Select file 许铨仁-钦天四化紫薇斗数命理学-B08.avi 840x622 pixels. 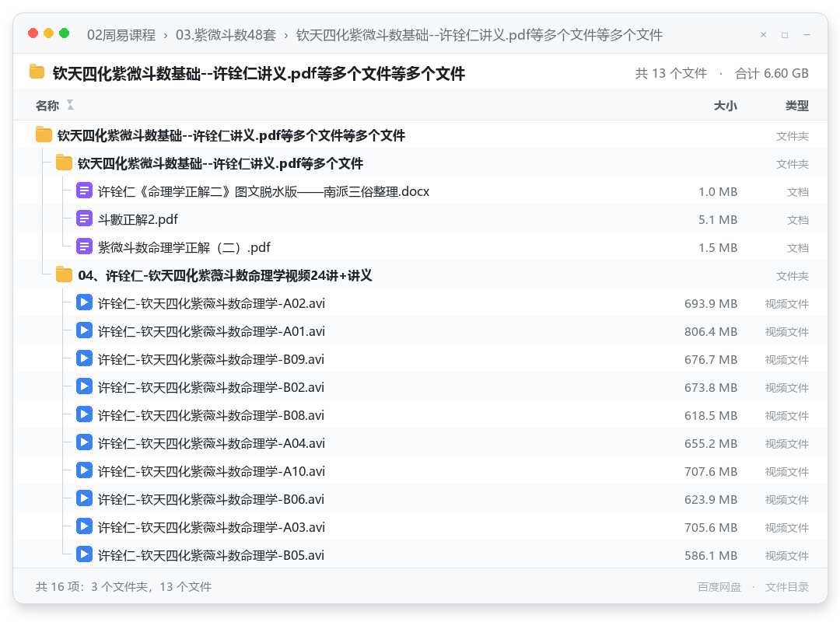421,414
